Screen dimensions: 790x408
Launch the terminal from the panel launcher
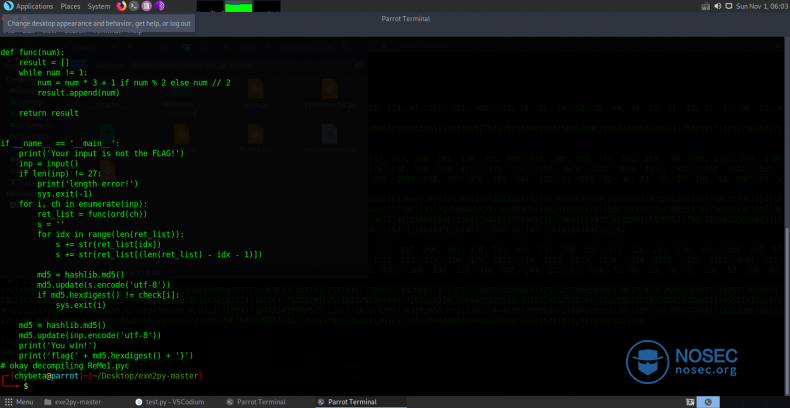coord(134,6)
